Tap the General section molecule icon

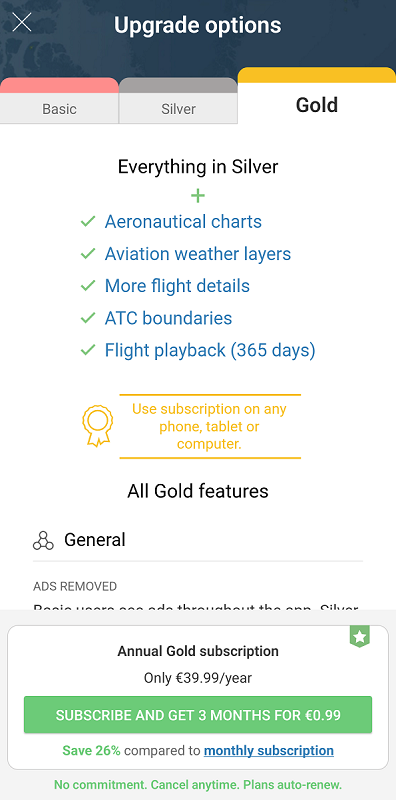pos(43,541)
